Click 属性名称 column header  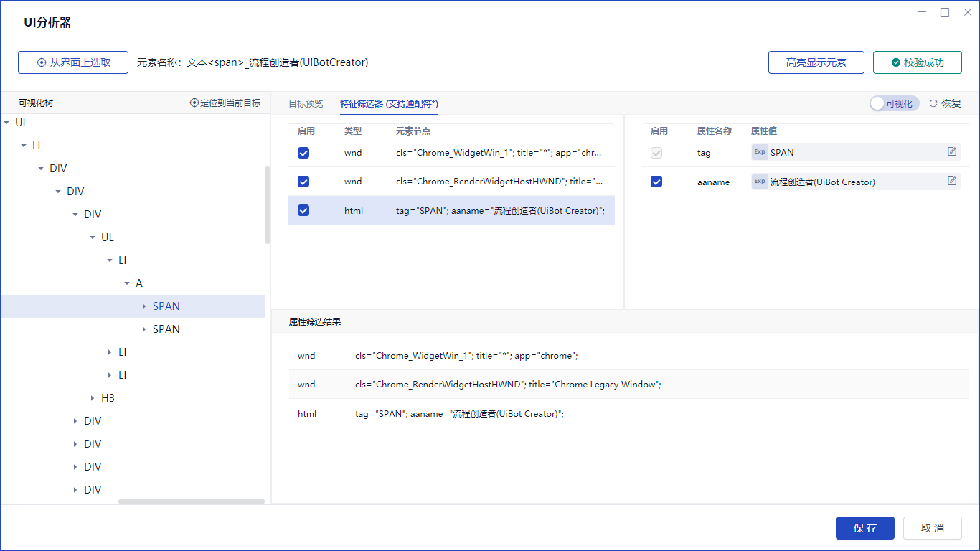point(714,131)
